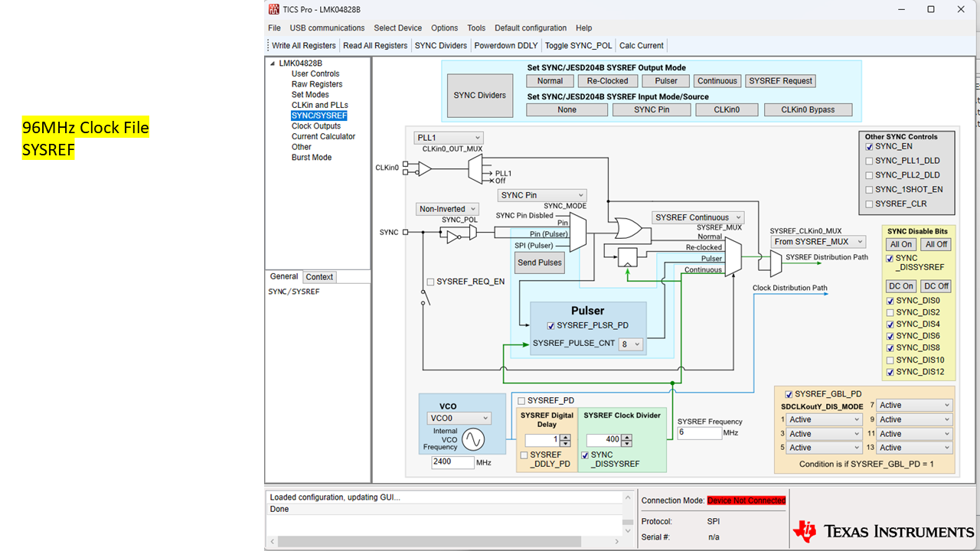Select Current Calculator in the tree
Screen dimensions: 980x551
pyautogui.click(x=323, y=136)
